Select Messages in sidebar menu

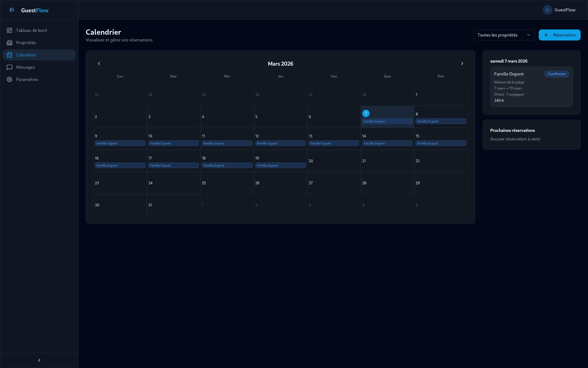[26, 67]
